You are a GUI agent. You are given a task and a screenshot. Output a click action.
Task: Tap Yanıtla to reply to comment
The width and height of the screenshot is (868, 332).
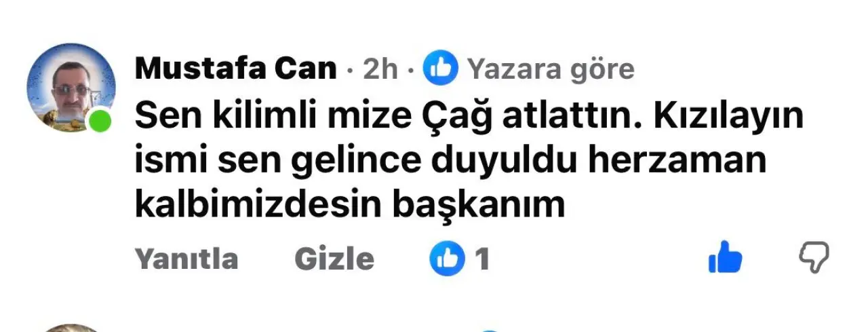tap(187, 259)
